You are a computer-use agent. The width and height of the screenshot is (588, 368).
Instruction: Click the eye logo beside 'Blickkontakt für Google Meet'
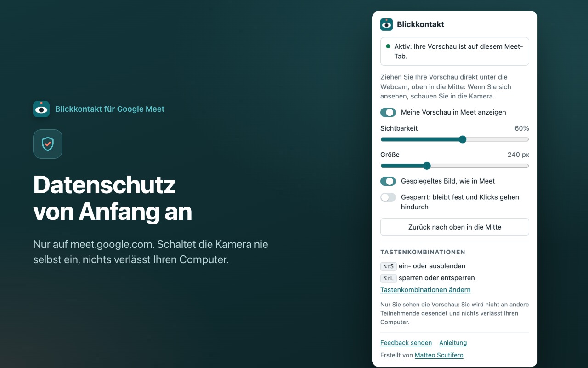(x=41, y=109)
